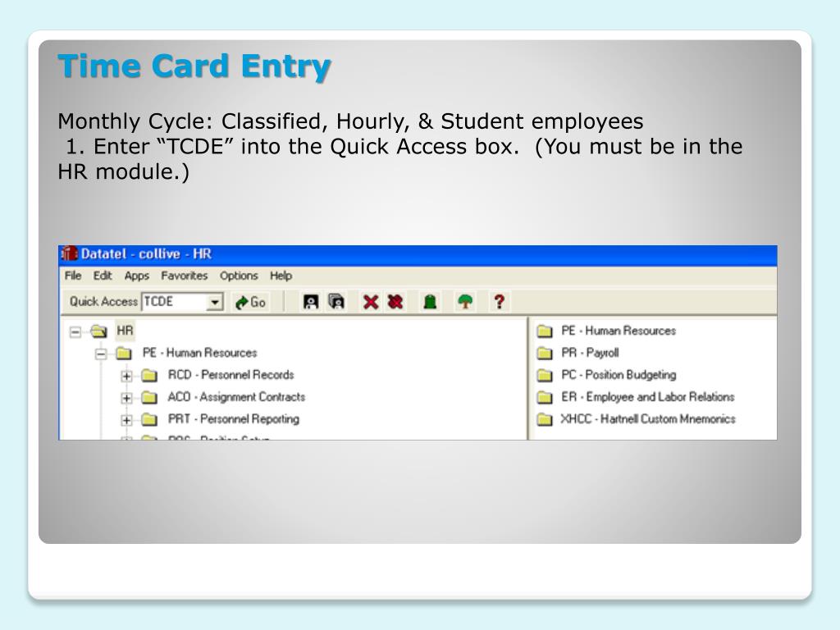Click the double red X cancel-all icon
The image size is (840, 630).
[x=396, y=302]
